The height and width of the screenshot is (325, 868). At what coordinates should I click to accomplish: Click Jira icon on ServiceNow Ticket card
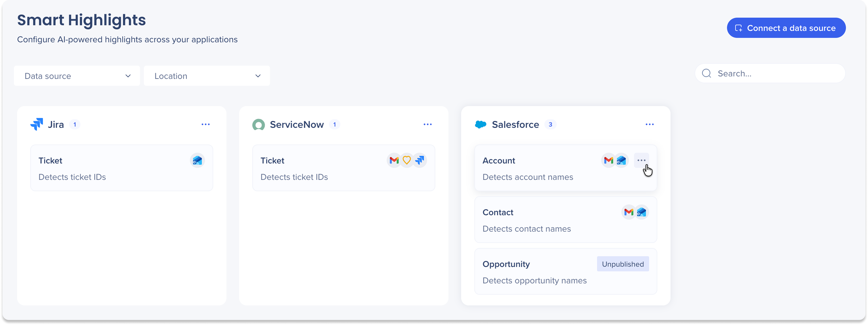click(x=420, y=160)
